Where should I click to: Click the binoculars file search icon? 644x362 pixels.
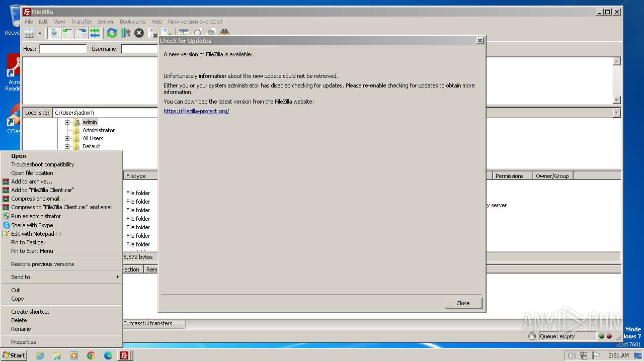pos(224,32)
